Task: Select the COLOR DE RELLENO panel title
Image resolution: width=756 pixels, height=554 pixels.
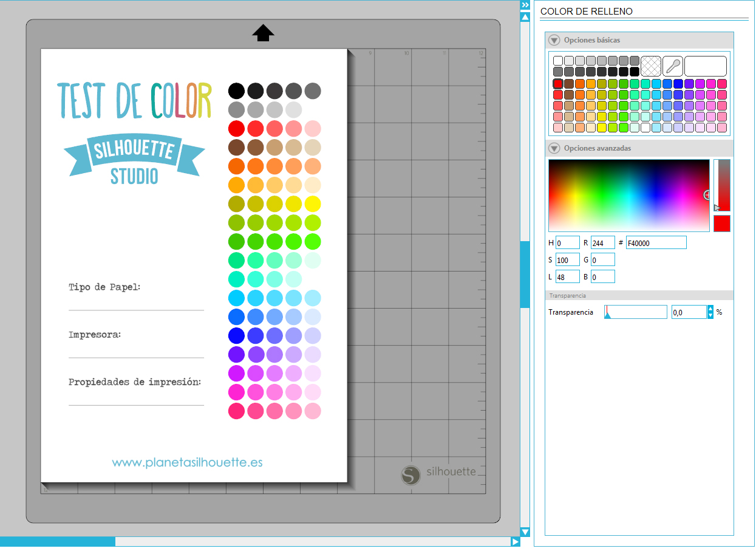Action: click(x=587, y=12)
